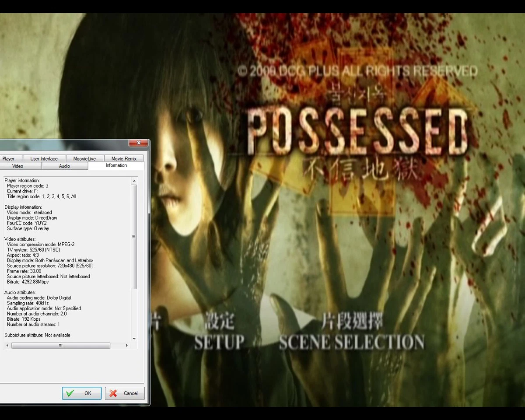The image size is (525, 420).
Task: Switch to the Player tab
Action: [x=9, y=158]
